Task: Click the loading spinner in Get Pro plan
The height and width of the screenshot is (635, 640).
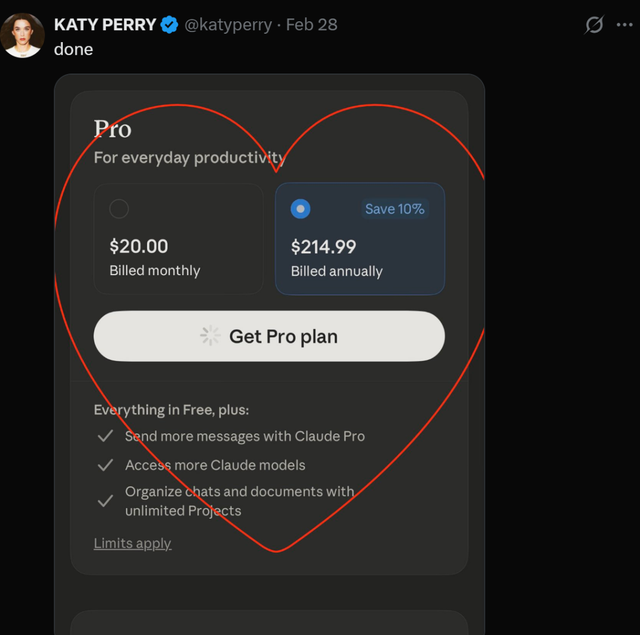Action: [210, 336]
